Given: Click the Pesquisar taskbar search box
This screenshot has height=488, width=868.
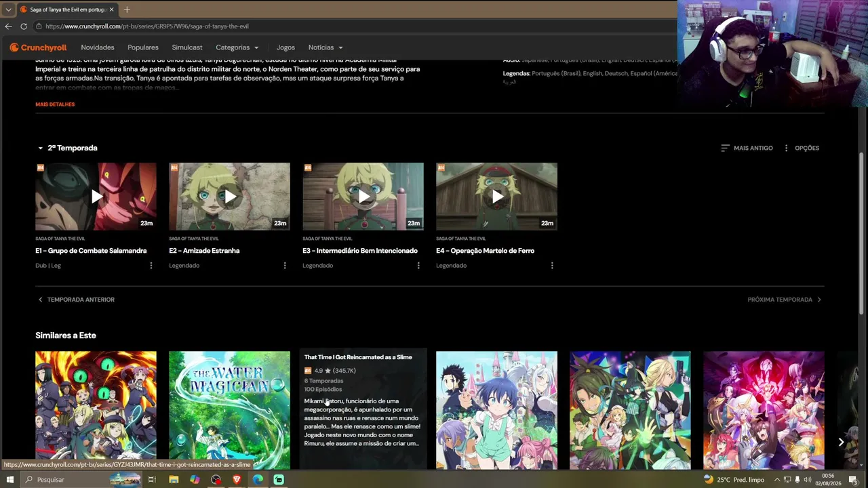Looking at the screenshot, I should pyautogui.click(x=81, y=480).
